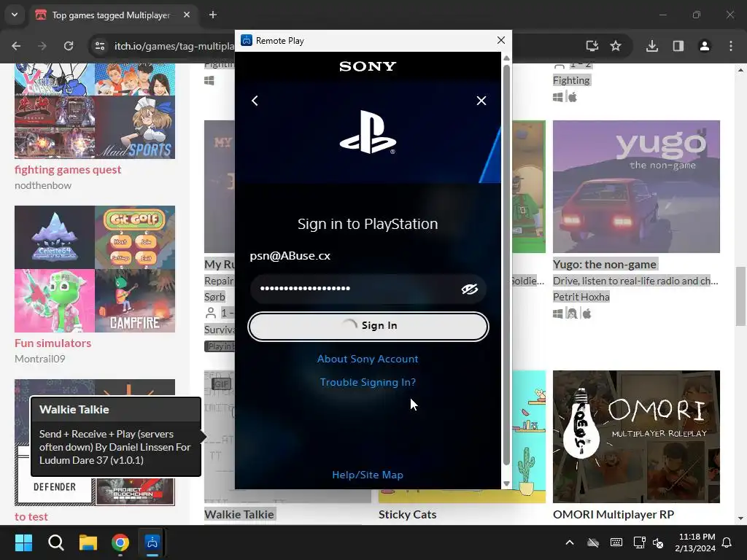The height and width of the screenshot is (560, 747).
Task: Open Montrail09 author link
Action: pyautogui.click(x=40, y=359)
